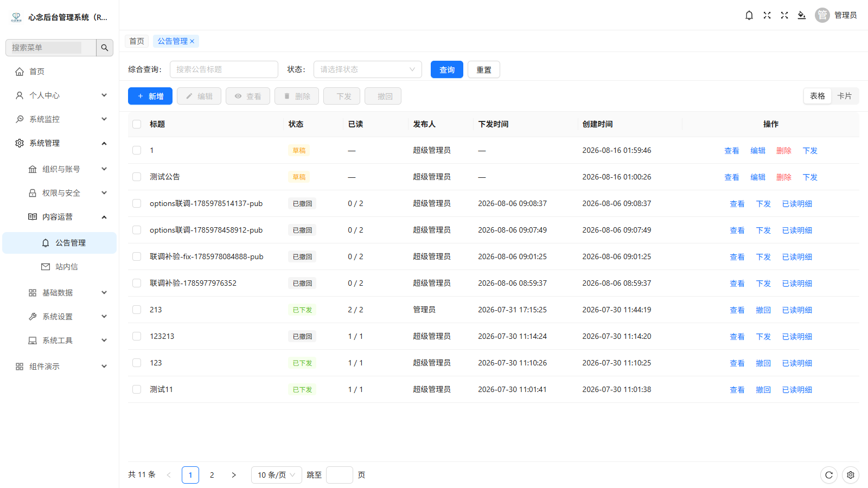868x488 pixels.
Task: Click the 个人中心 person icon
Action: 20,95
